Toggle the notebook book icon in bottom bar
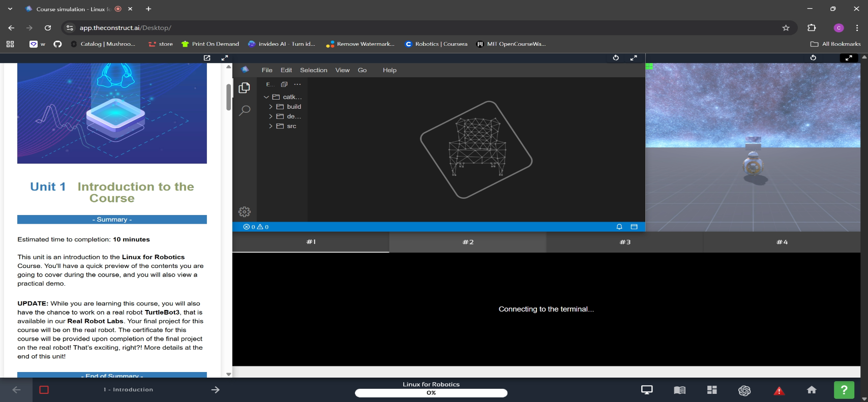This screenshot has width=868, height=402. pos(679,390)
